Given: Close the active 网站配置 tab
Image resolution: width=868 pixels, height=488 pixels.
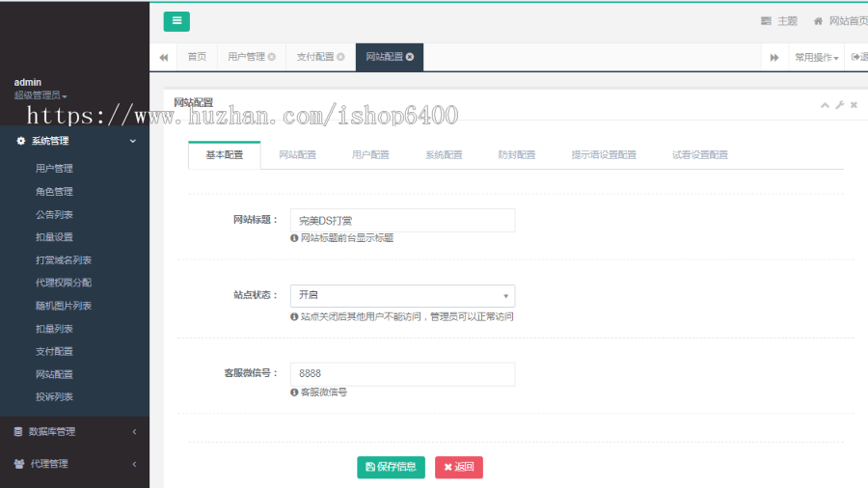Looking at the screenshot, I should pyautogui.click(x=410, y=57).
